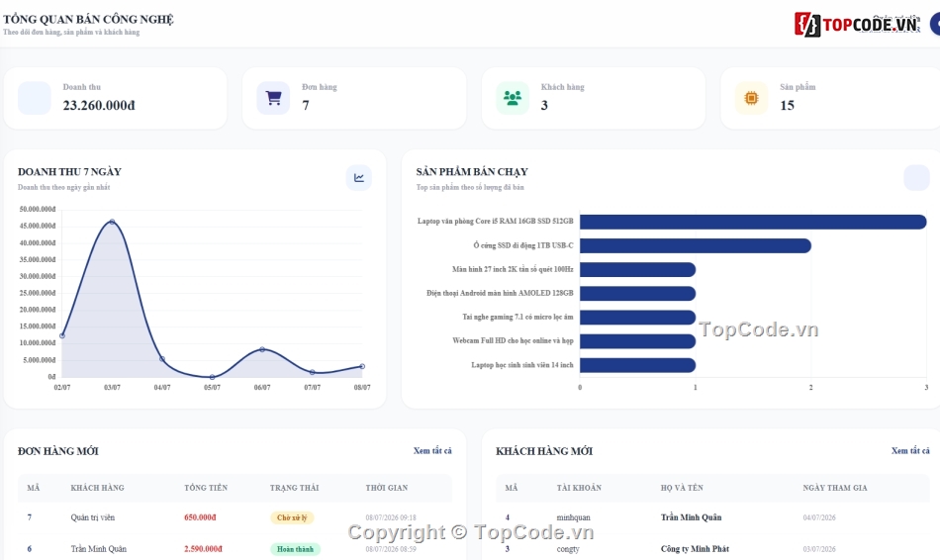Click the 04/07/2026 join date
Viewport: 940px width, 560px height.
pyautogui.click(x=819, y=517)
